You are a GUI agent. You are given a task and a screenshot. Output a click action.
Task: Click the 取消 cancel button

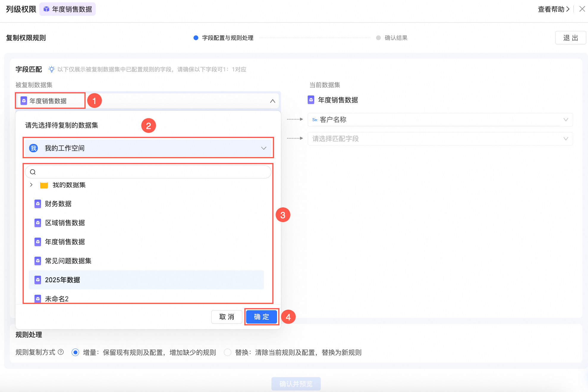click(x=227, y=317)
